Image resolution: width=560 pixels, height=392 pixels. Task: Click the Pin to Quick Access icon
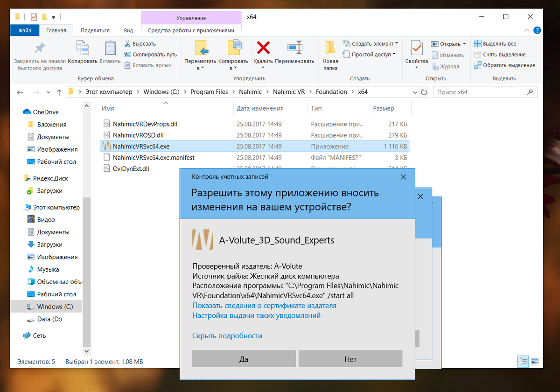point(40,48)
